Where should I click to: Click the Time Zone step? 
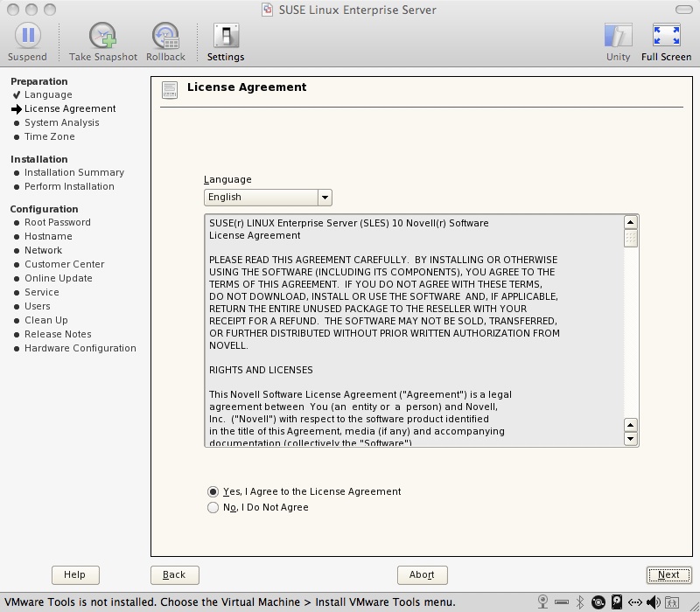point(50,136)
